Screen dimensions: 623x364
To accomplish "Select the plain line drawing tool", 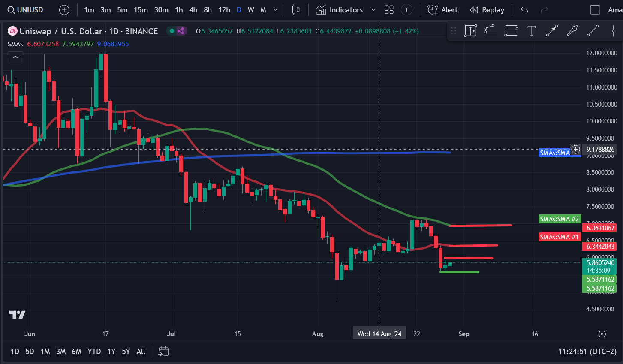I will [x=593, y=30].
